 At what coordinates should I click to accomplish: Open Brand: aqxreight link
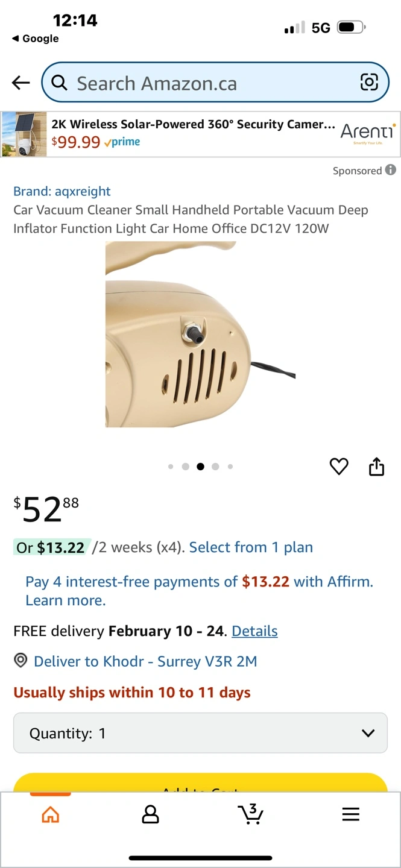(x=62, y=191)
